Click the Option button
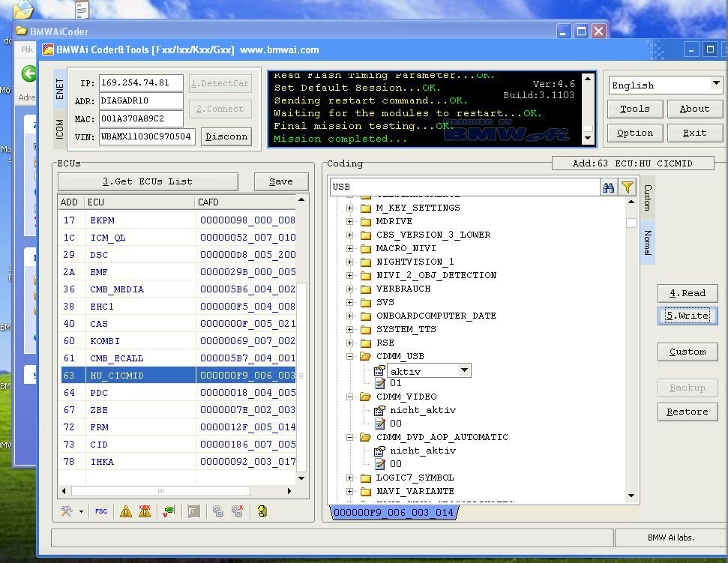This screenshot has width=728, height=563. (635, 133)
